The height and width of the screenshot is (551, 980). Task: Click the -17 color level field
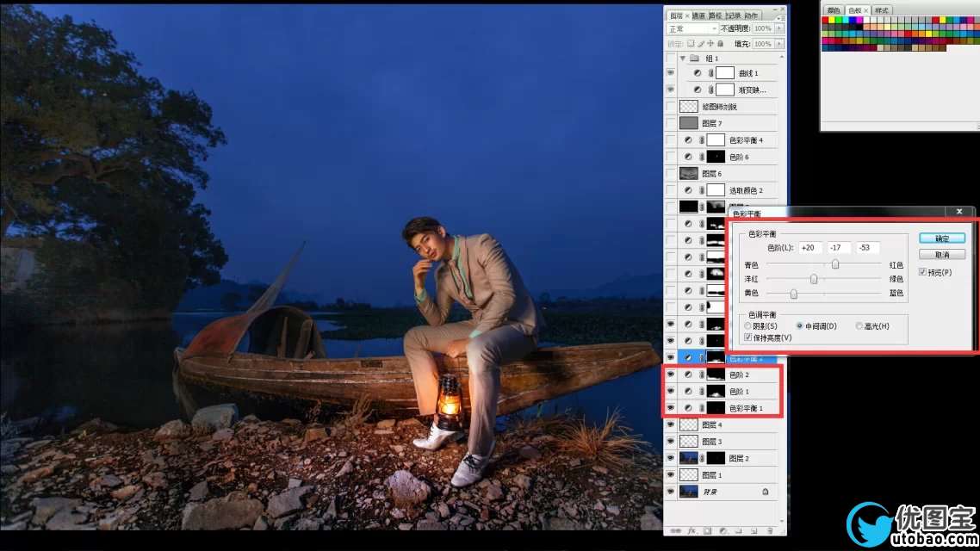pos(839,247)
